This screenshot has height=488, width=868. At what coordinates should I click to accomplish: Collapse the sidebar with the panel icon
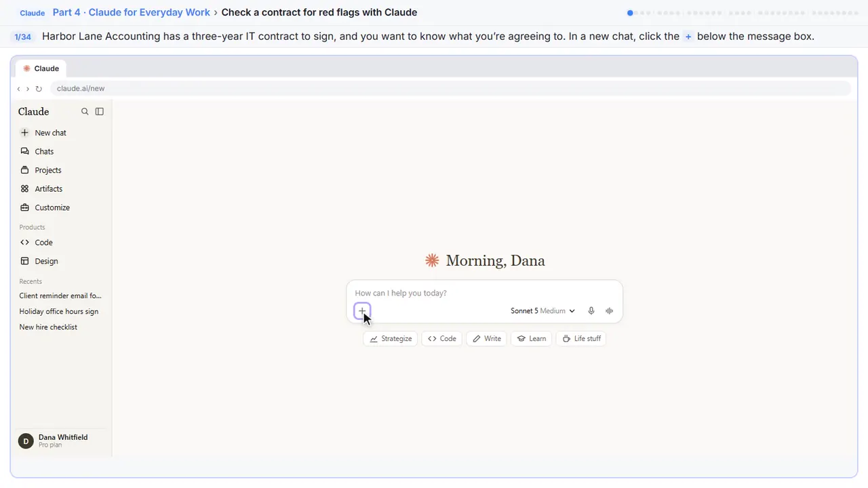pyautogui.click(x=100, y=112)
